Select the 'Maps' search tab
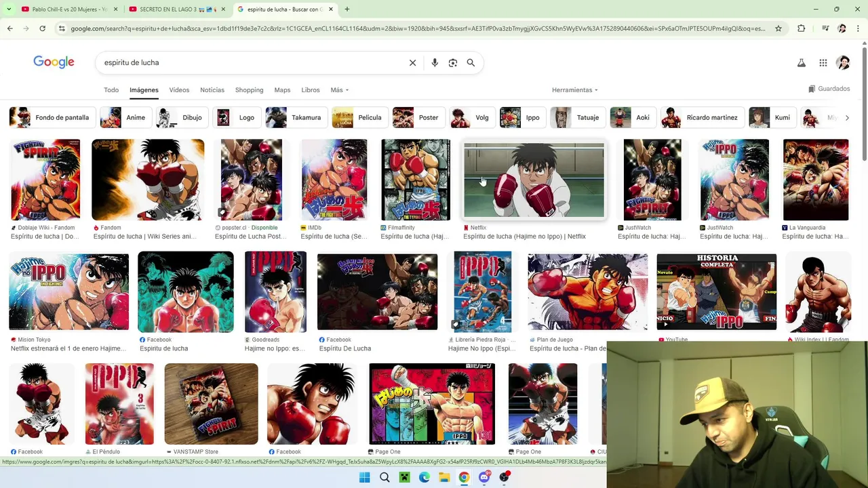Screen dimensions: 868x488 coord(282,90)
